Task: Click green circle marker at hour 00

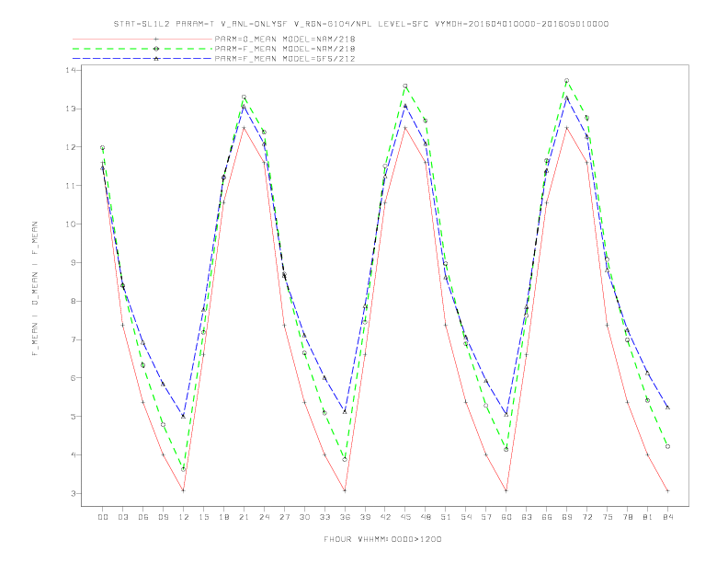Action: coord(102,148)
